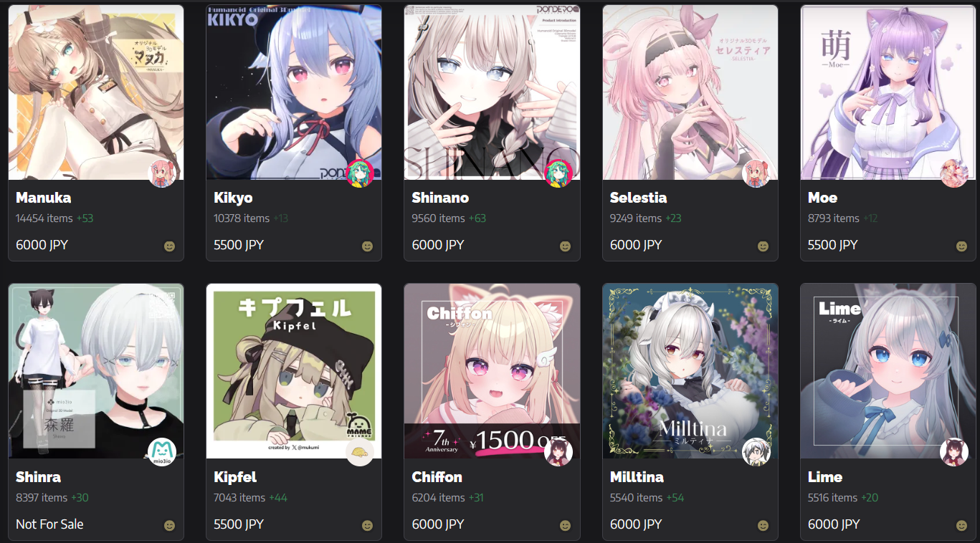Open the Moe avatar thumbnail image

pyautogui.click(x=888, y=92)
